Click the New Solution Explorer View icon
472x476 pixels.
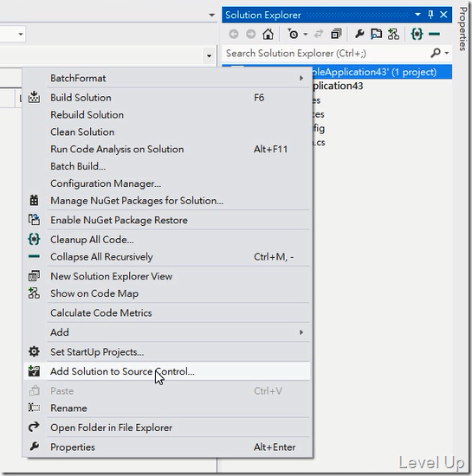34,275
